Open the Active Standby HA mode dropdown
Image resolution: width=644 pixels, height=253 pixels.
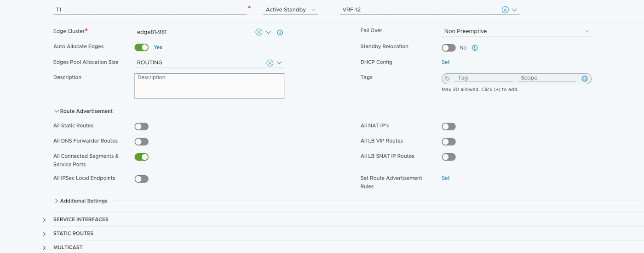[290, 10]
